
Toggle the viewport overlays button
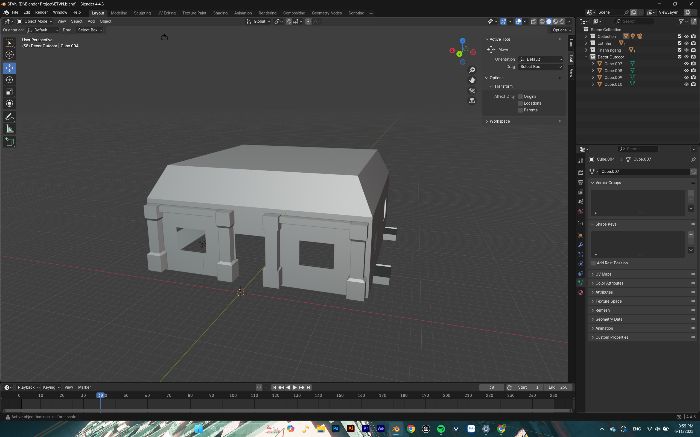[x=518, y=21]
